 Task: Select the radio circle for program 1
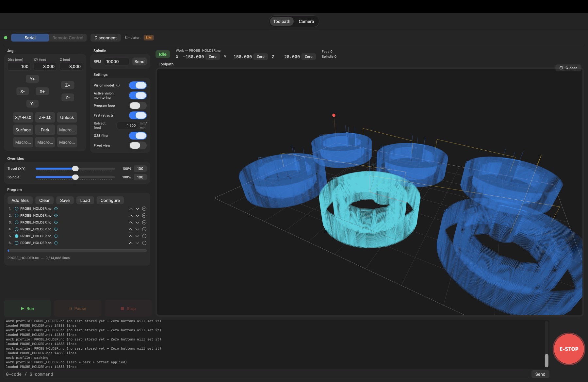pyautogui.click(x=16, y=208)
